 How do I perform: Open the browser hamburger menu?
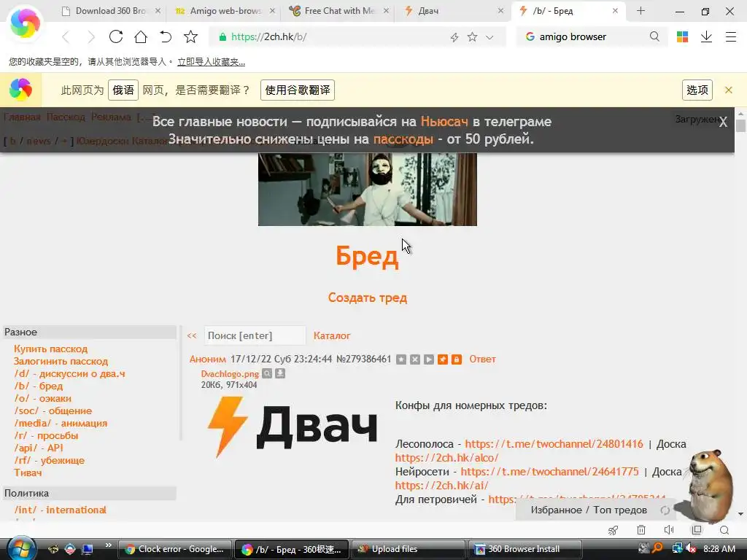tap(731, 36)
